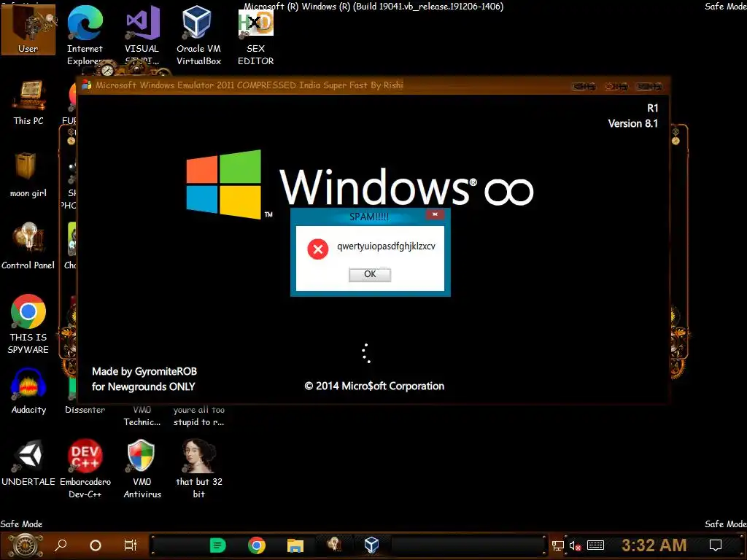Screen dimensions: 747x560
Task: Click the red error icon in dialog
Action: (318, 249)
